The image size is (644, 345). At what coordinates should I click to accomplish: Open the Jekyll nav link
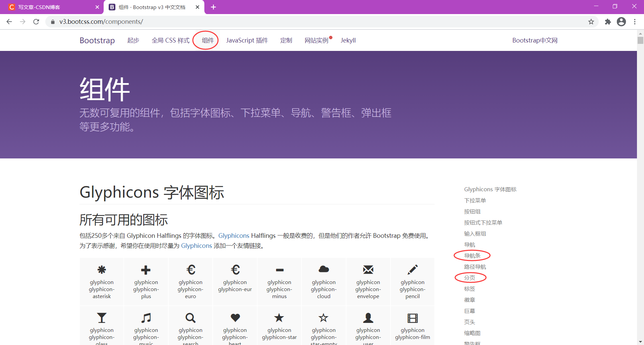348,40
